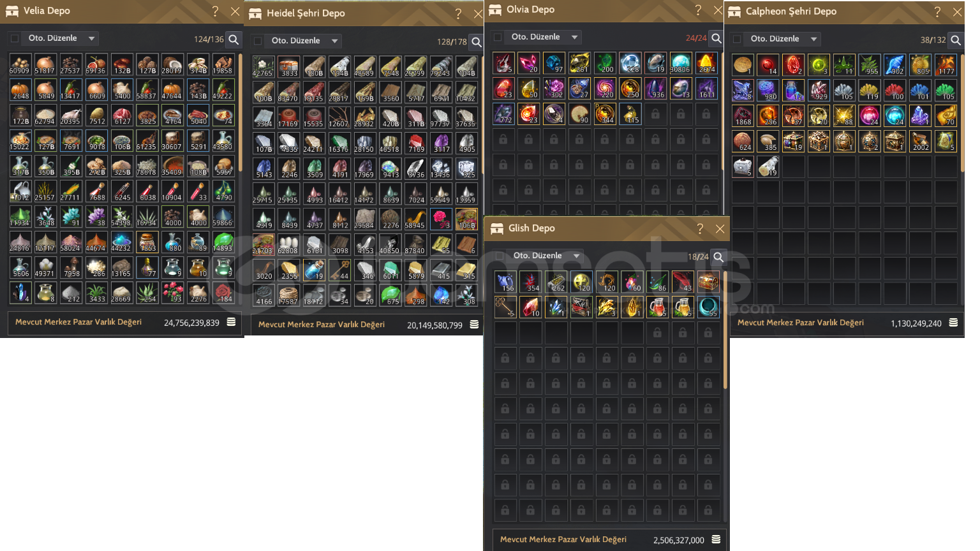Expand the Oto. Düzenle dropdown in Glish Depo
The width and height of the screenshot is (980, 551).
coord(546,256)
